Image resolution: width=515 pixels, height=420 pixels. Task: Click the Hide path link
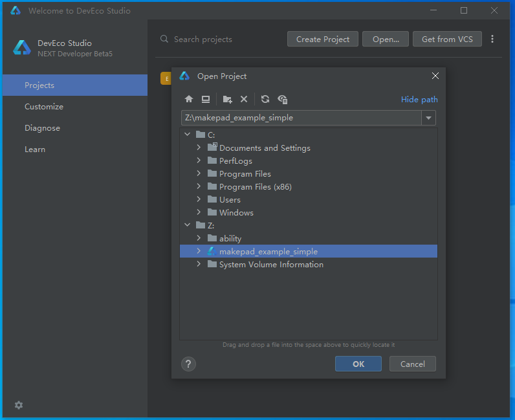coord(419,99)
